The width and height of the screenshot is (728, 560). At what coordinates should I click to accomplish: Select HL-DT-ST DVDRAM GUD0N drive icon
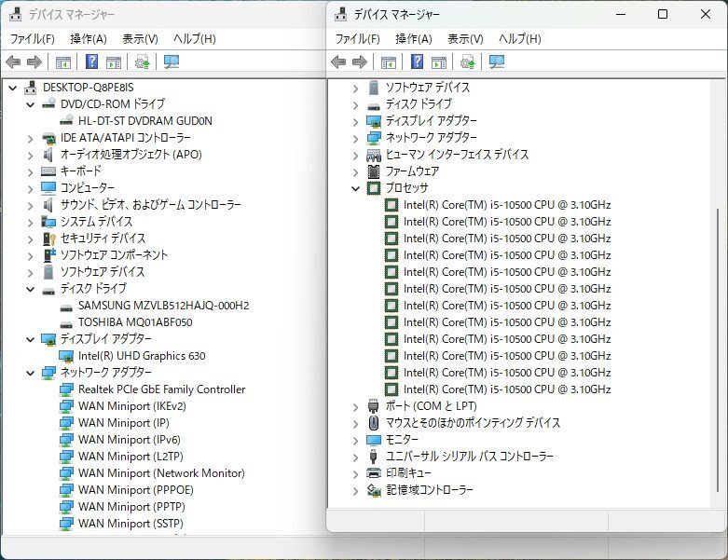pyautogui.click(x=66, y=120)
